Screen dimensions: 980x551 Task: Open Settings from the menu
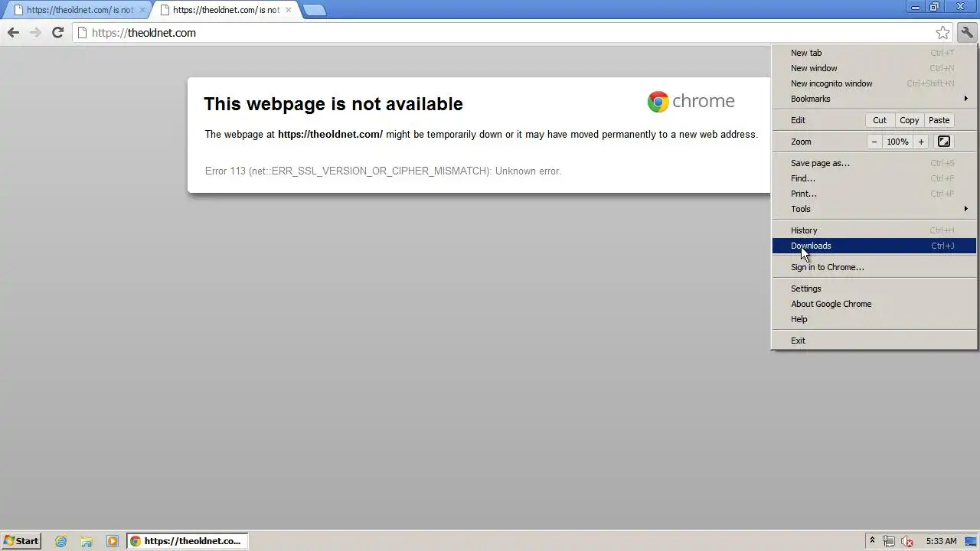(x=874, y=289)
